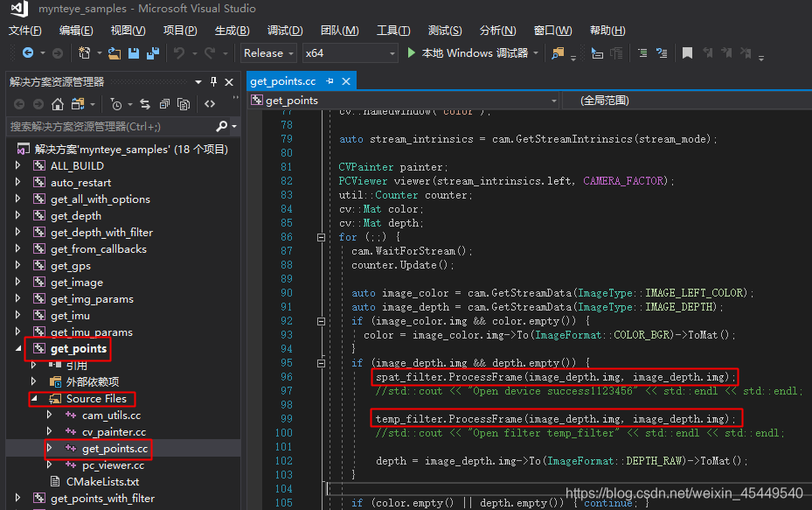
Task: Click the Solution Explorer search field
Action: coord(111,126)
